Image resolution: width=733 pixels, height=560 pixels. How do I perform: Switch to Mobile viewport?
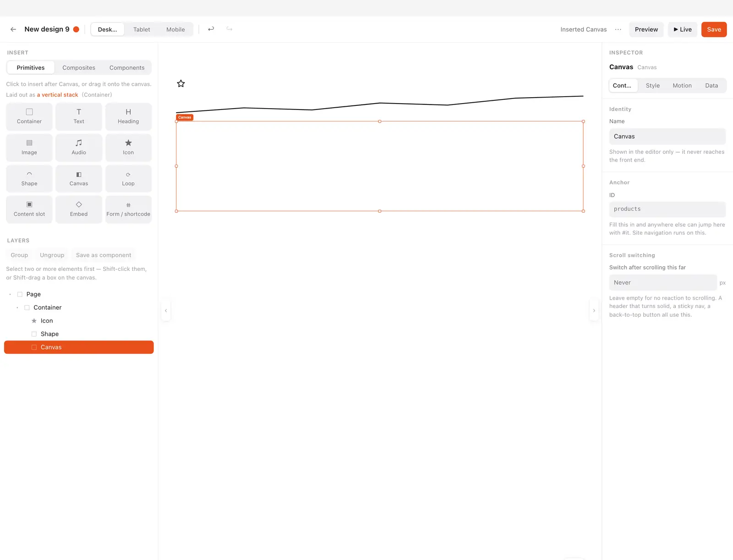[175, 29]
